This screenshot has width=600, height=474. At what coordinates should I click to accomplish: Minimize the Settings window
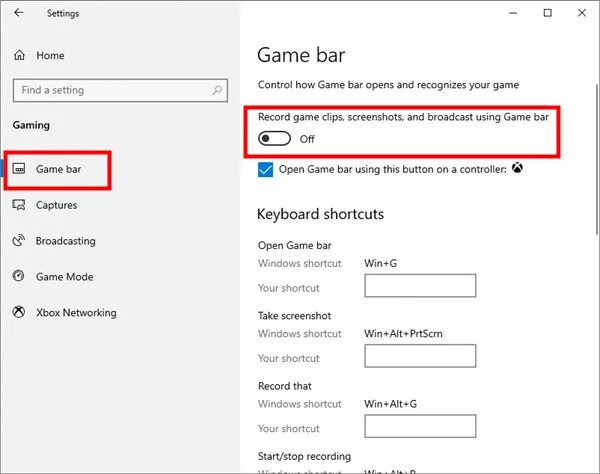(x=513, y=13)
